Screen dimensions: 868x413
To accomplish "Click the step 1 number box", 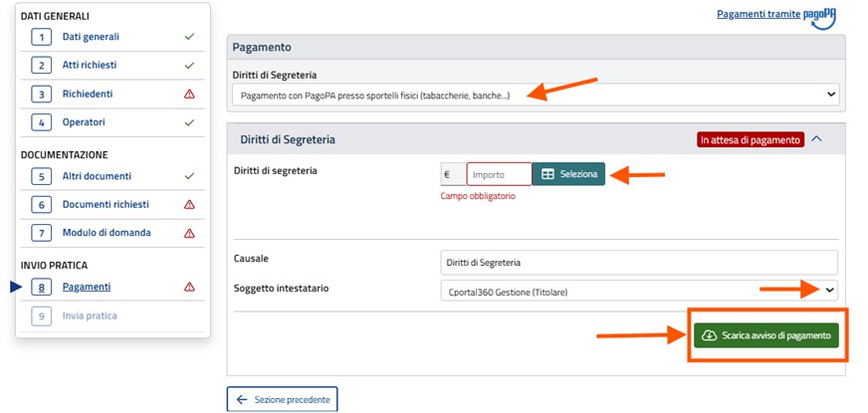I will point(41,37).
